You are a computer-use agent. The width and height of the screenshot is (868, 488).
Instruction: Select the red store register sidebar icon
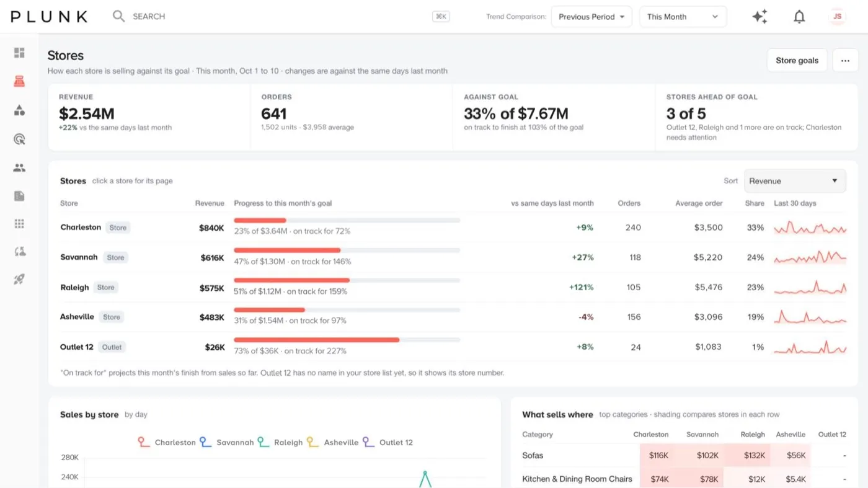click(x=19, y=81)
